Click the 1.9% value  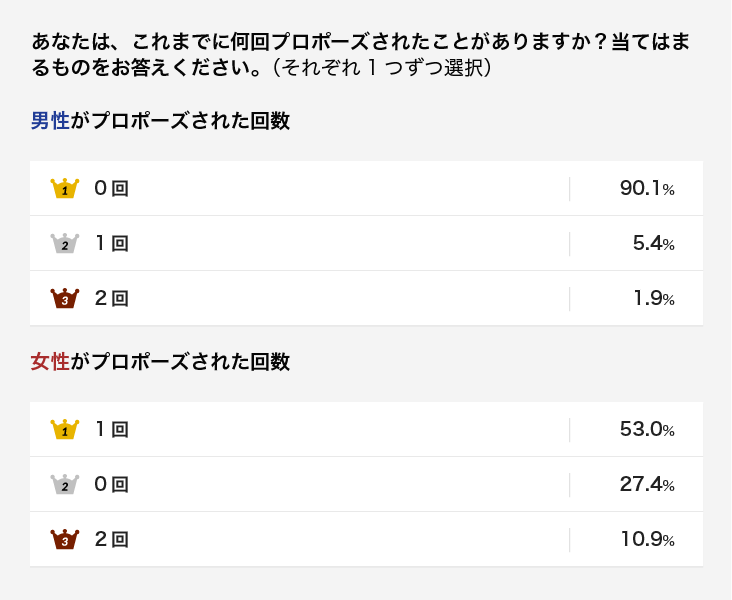coord(654,298)
